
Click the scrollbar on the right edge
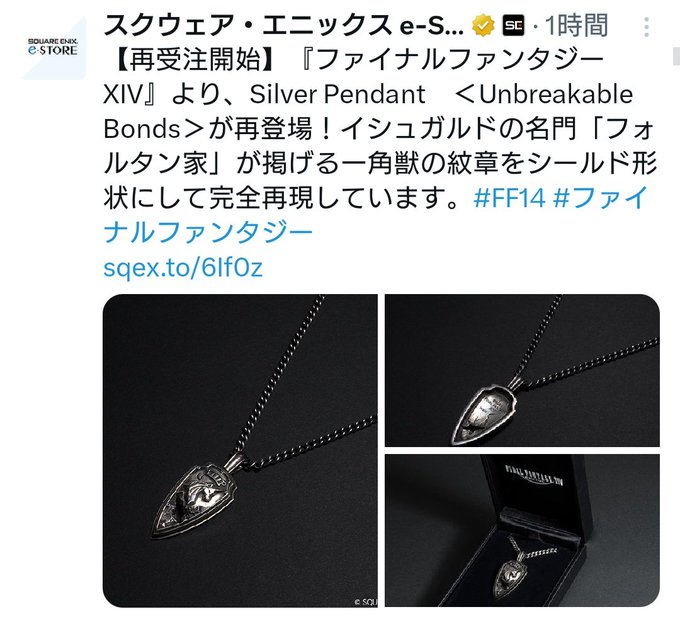(x=677, y=54)
